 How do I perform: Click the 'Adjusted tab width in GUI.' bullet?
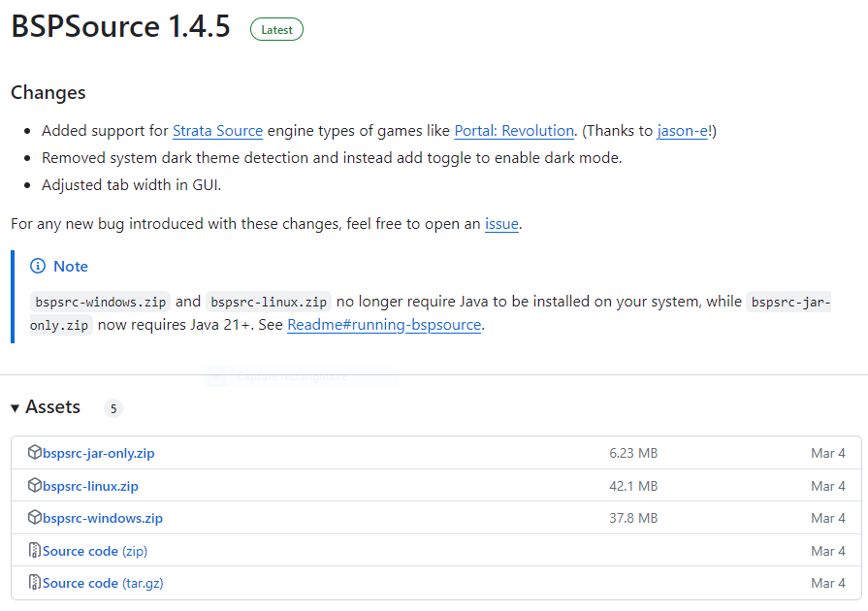131,185
